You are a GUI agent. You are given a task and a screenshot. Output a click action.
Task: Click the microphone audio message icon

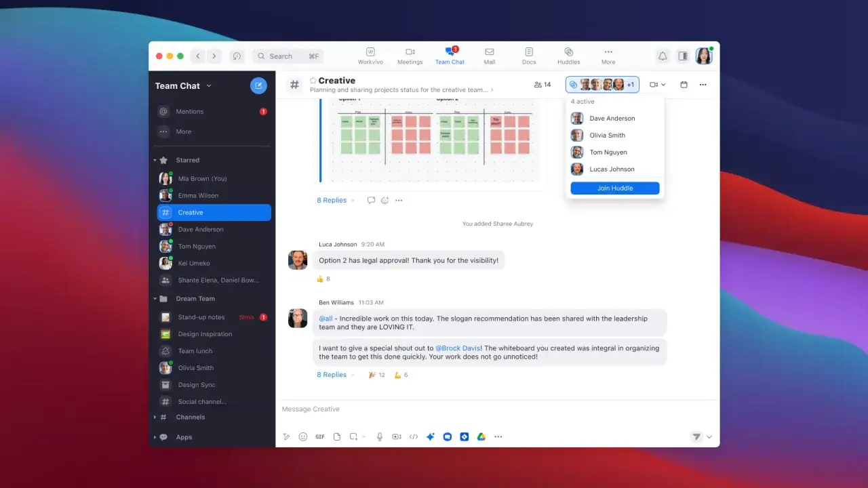pyautogui.click(x=380, y=437)
